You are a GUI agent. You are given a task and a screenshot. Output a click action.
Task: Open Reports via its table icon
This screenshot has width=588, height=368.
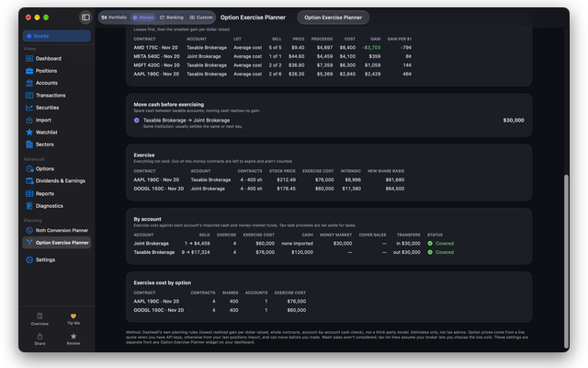click(x=29, y=194)
